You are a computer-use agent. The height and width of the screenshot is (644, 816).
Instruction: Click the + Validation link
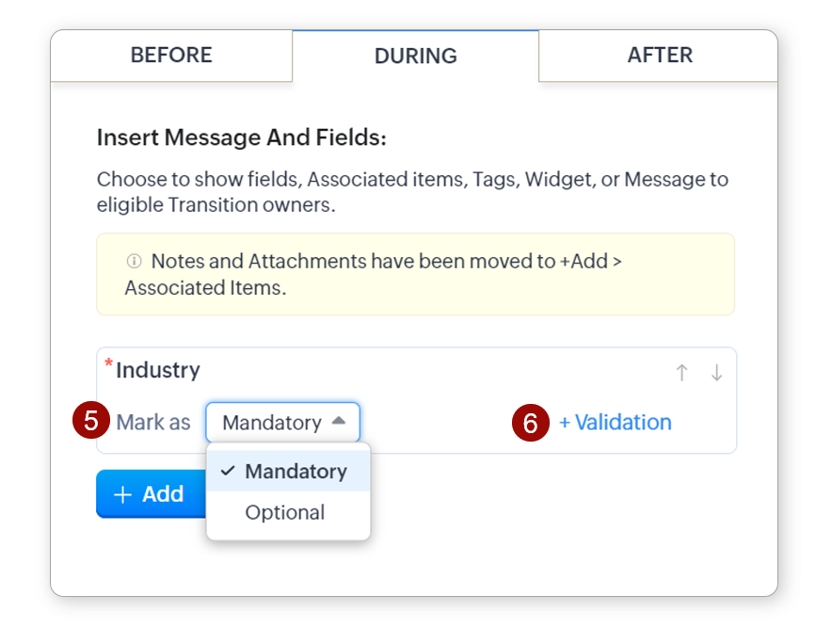[x=616, y=423]
